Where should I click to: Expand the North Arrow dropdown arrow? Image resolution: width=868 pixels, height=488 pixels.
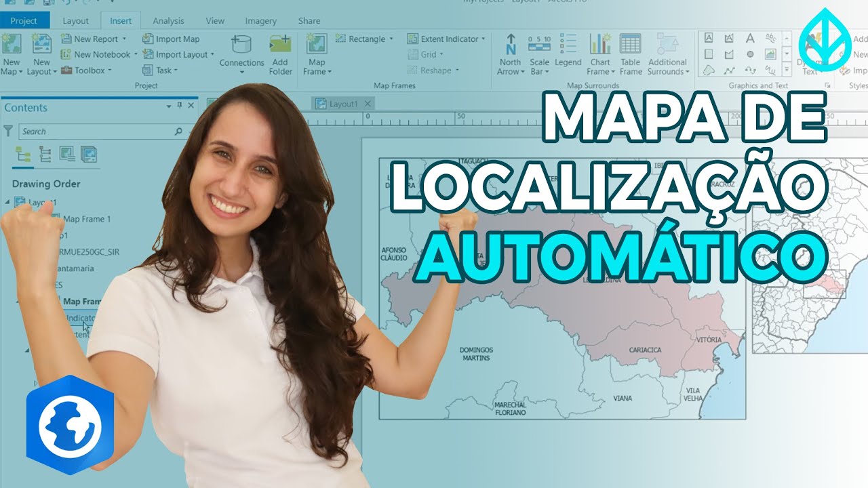pos(522,72)
